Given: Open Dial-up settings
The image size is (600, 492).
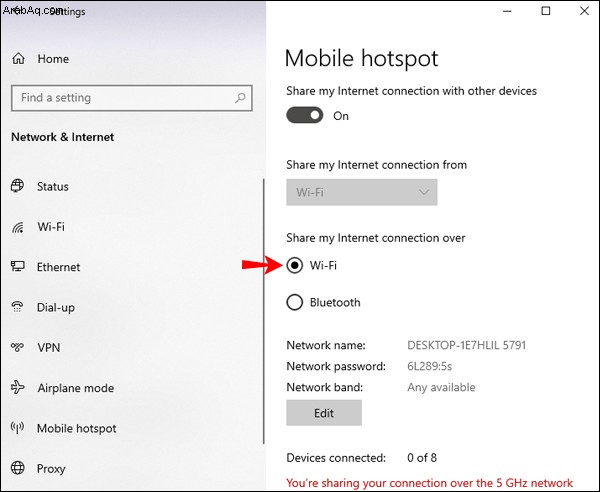Looking at the screenshot, I should (55, 308).
